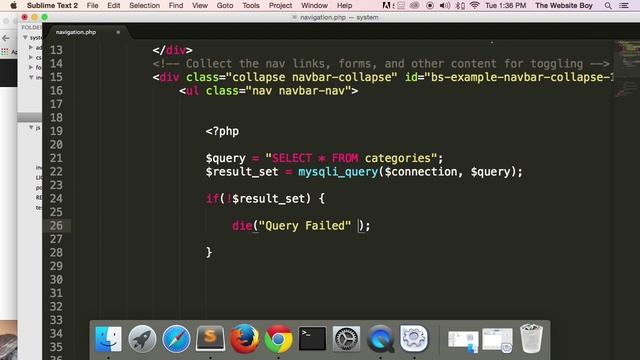Open the Tools menu
The height and width of the screenshot is (360, 640).
pos(251,5)
